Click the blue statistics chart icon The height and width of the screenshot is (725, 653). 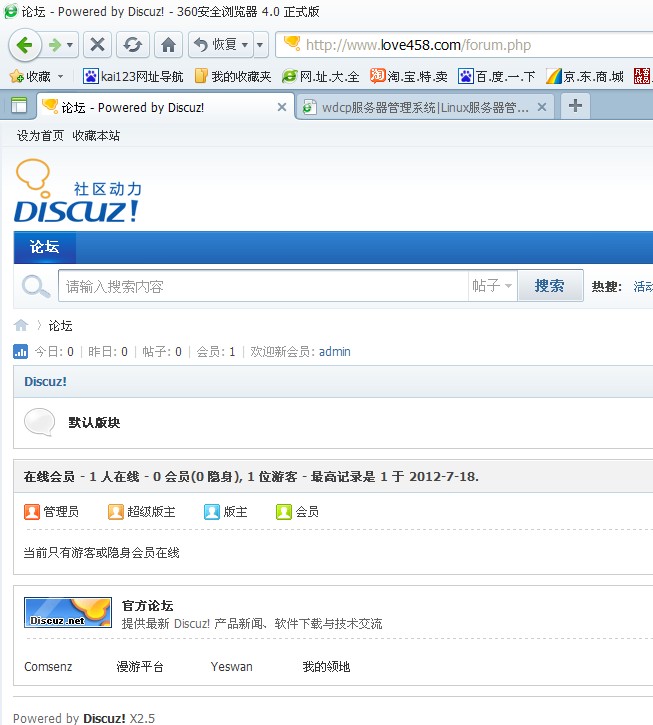click(x=20, y=352)
